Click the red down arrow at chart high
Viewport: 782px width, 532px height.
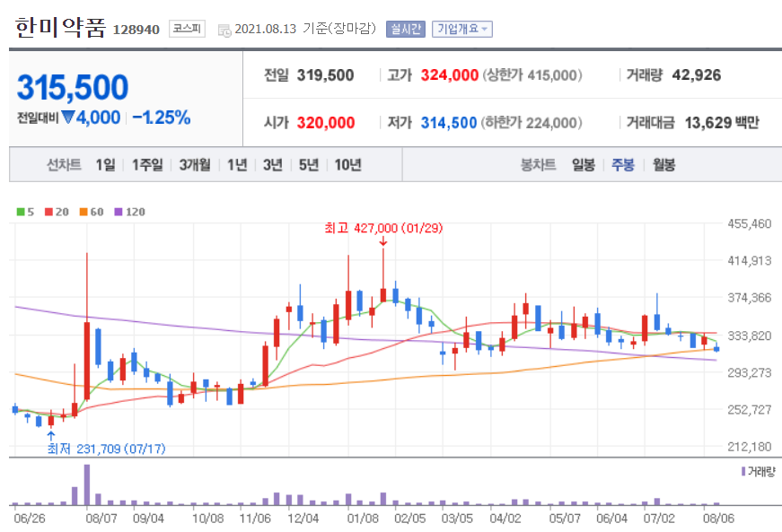383,241
